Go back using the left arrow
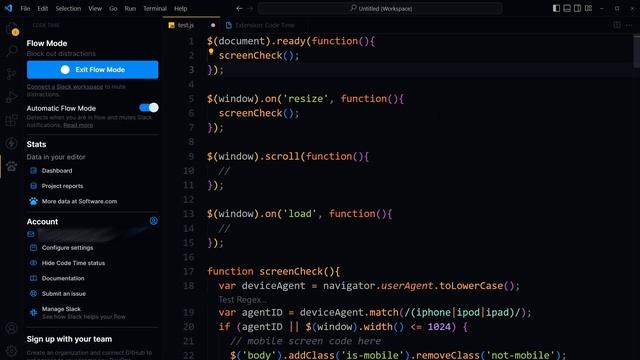Screen dimensions: 640x360 pyautogui.click(x=240, y=8)
